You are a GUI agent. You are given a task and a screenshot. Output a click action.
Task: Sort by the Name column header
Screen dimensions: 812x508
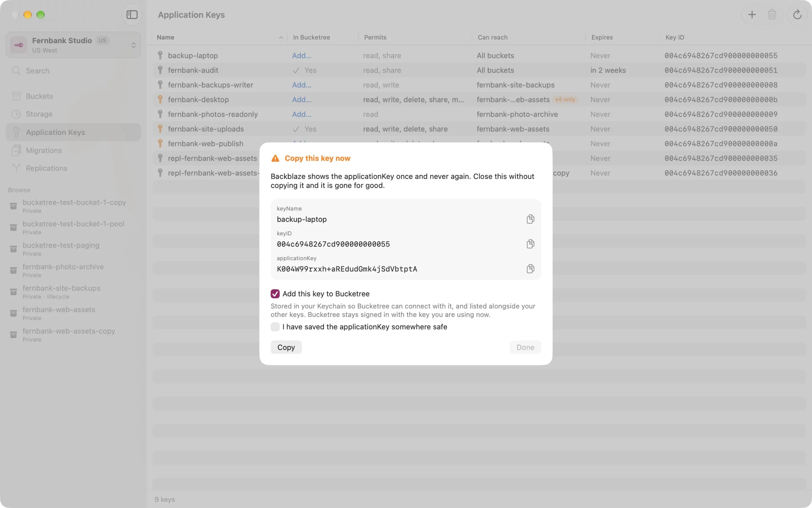(220, 37)
